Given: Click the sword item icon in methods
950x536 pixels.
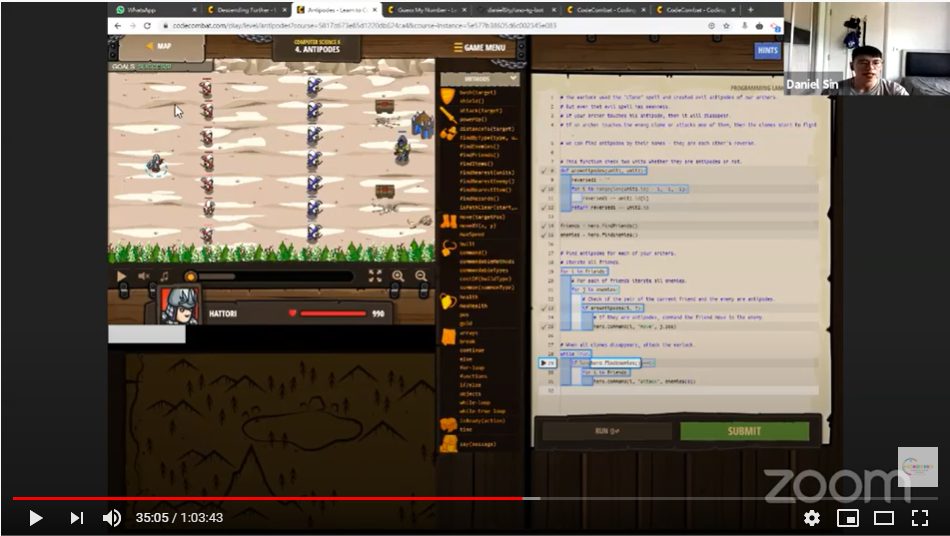Looking at the screenshot, I should 448,114.
